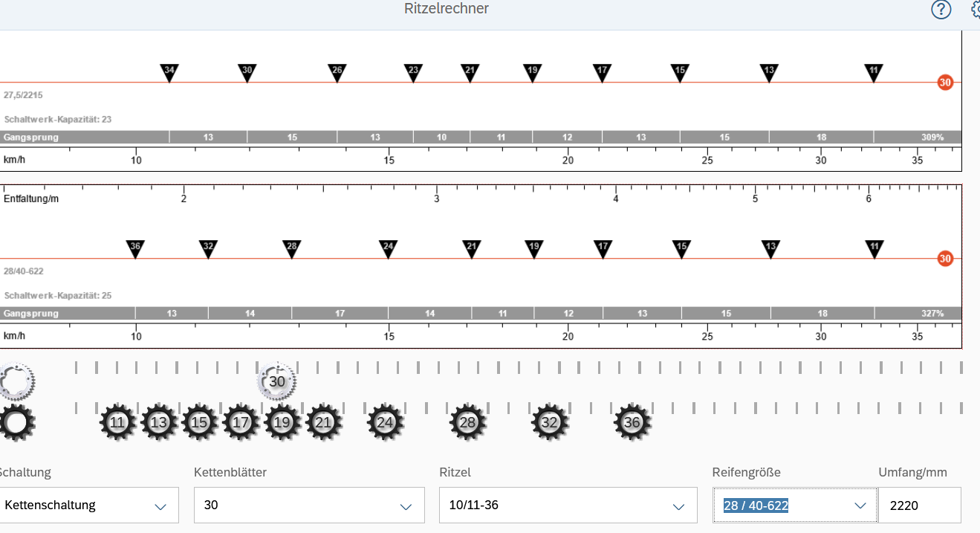Select the 34 sprocket marker in upper chart
The image size is (980, 533).
tap(169, 72)
